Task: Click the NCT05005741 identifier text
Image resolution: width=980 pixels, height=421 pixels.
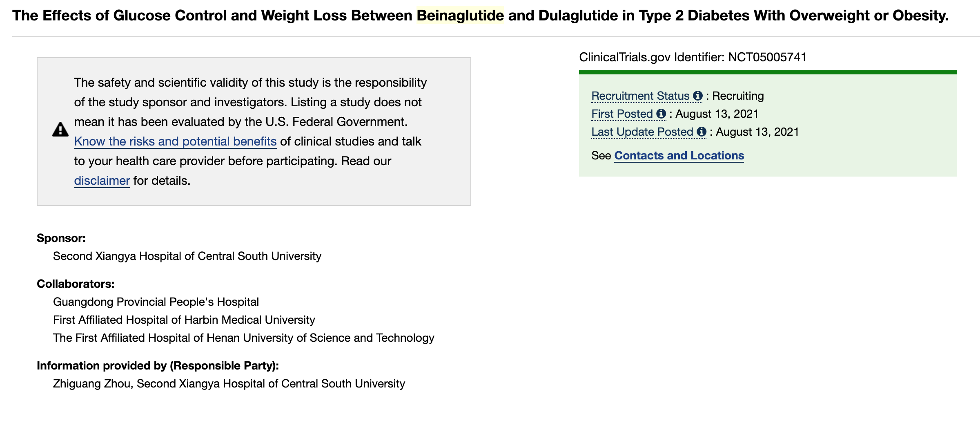Action: click(767, 57)
